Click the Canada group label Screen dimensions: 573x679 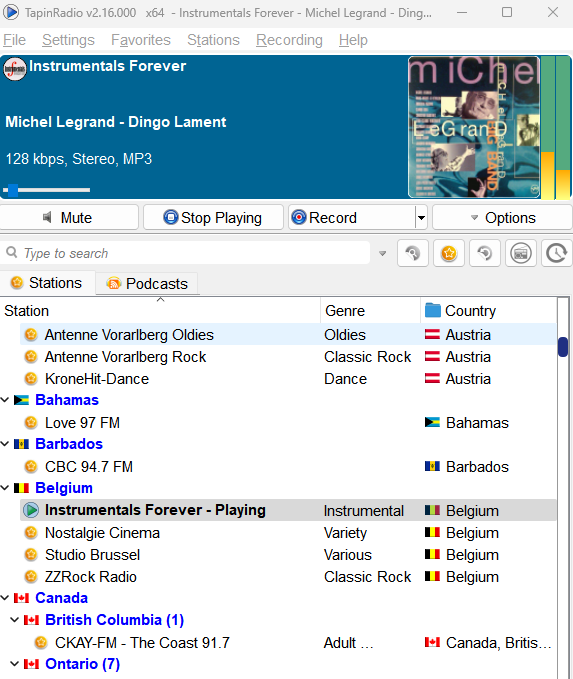tap(61, 598)
